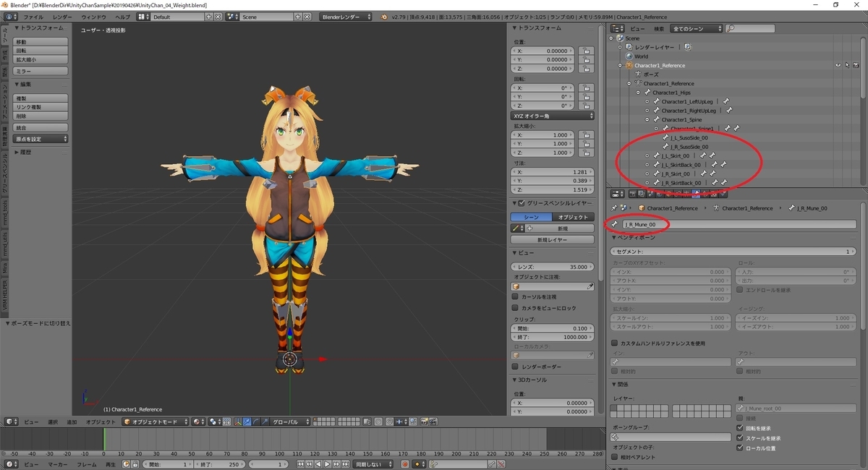Collapse the Character1_Hips node
Image resolution: width=868 pixels, height=470 pixels.
click(638, 93)
